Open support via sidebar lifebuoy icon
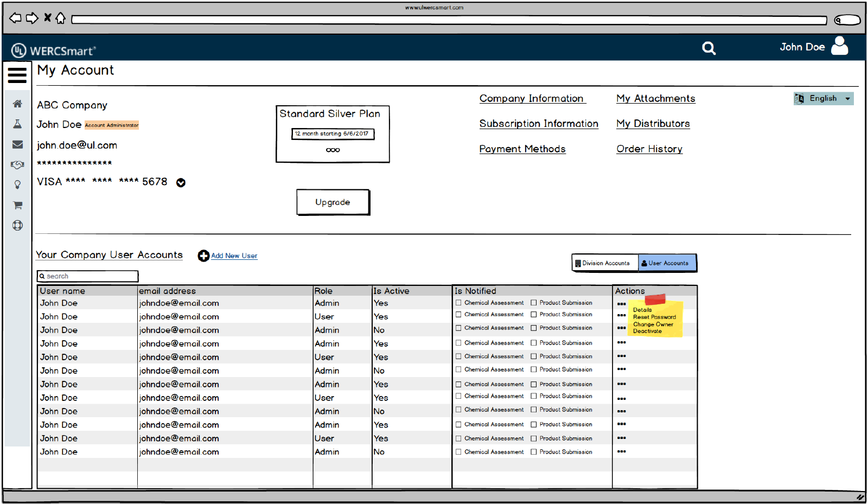This screenshot has width=868, height=504. [x=17, y=226]
